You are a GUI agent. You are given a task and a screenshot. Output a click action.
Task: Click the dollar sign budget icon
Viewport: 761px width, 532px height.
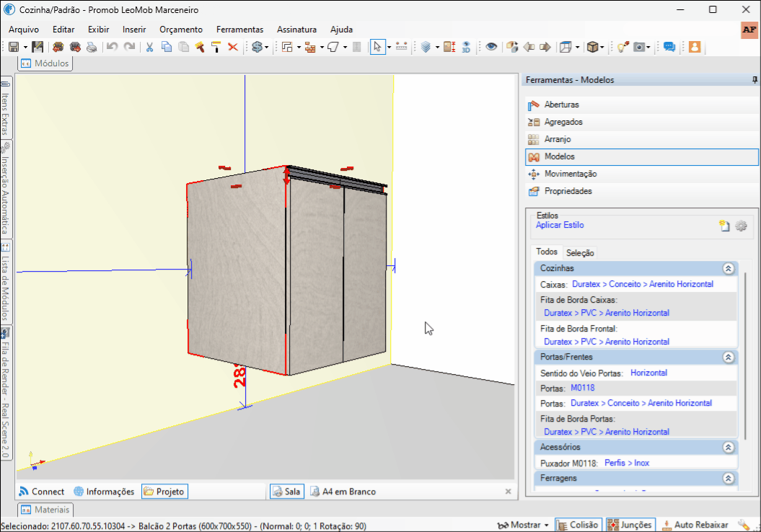click(x=257, y=47)
